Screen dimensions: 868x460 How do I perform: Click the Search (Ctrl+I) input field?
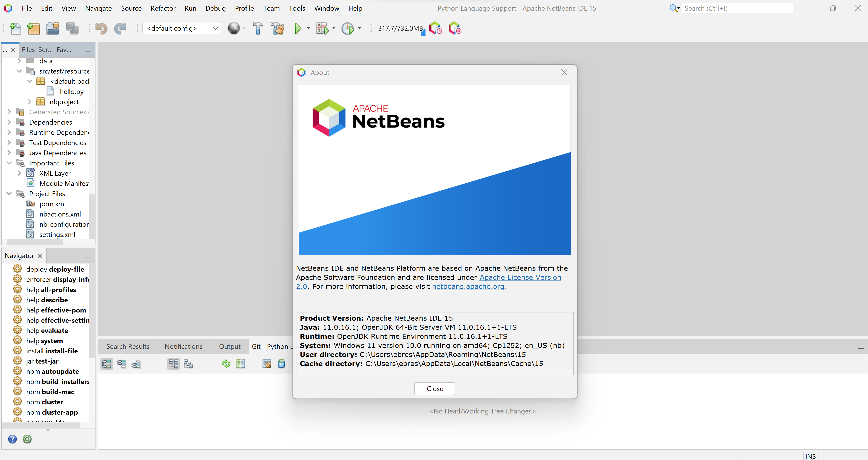click(738, 8)
